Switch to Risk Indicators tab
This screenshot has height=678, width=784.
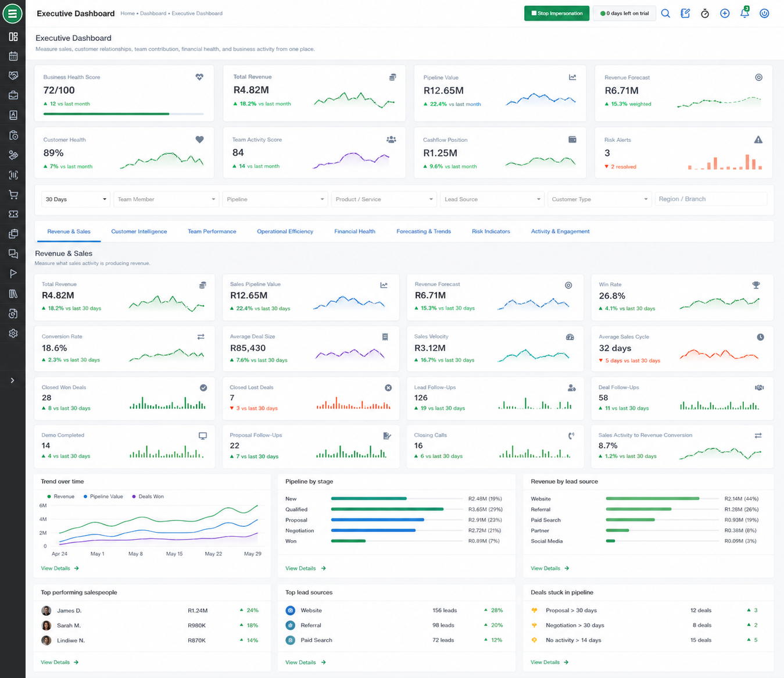click(x=491, y=231)
